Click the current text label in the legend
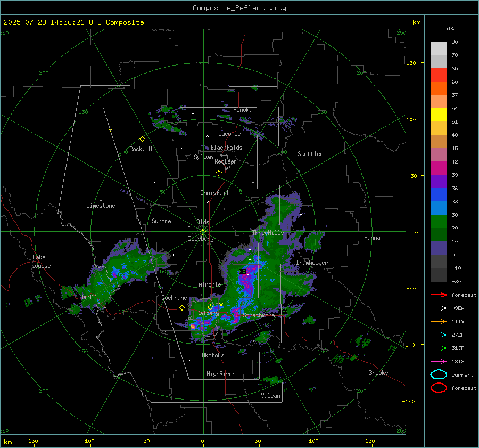 [x=463, y=374]
